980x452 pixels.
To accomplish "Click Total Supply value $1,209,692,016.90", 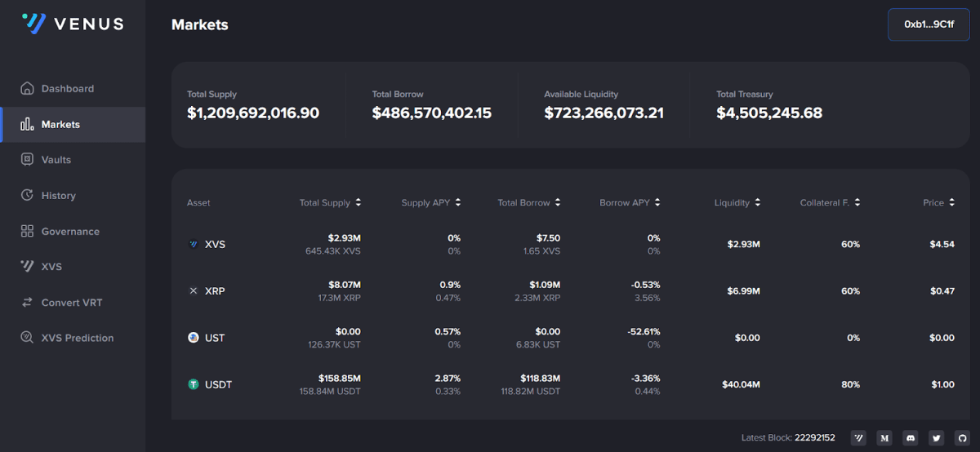I will (253, 113).
